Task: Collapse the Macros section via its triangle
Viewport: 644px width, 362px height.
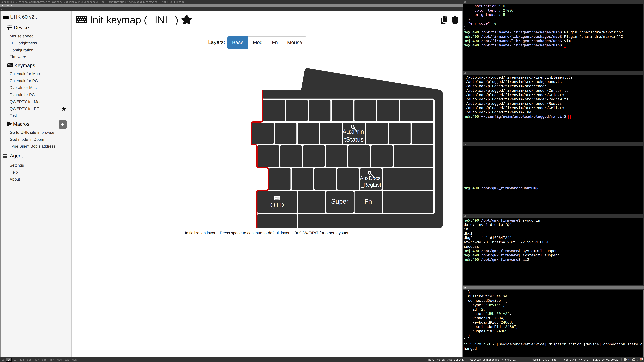Action: tap(9, 124)
